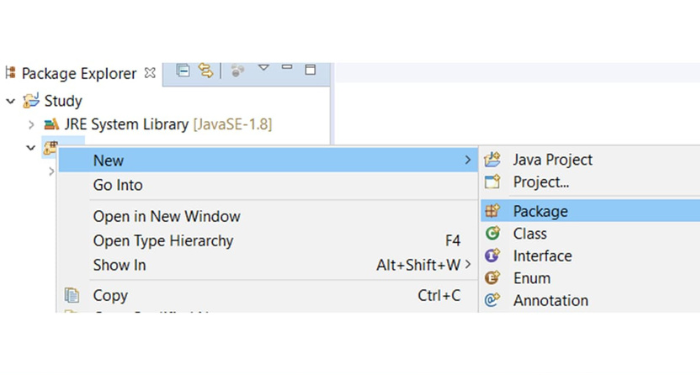Open the Package Explorer view menu triangle
Image resolution: width=700 pixels, height=375 pixels.
264,67
